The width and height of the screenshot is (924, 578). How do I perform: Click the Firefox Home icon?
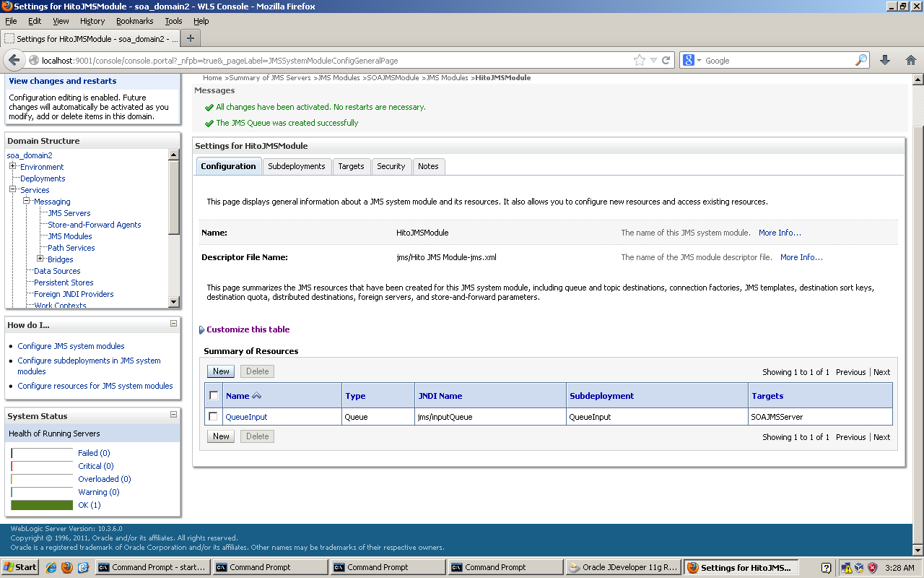pyautogui.click(x=911, y=61)
